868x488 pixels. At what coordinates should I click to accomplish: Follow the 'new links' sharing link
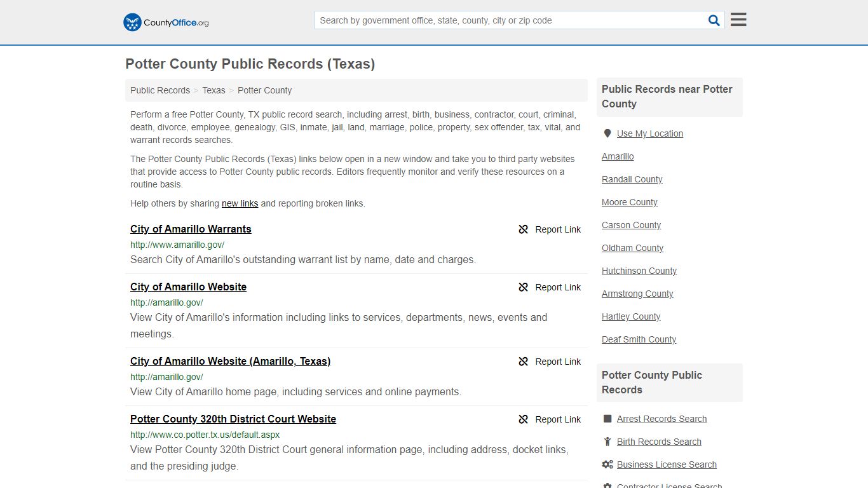pos(240,203)
